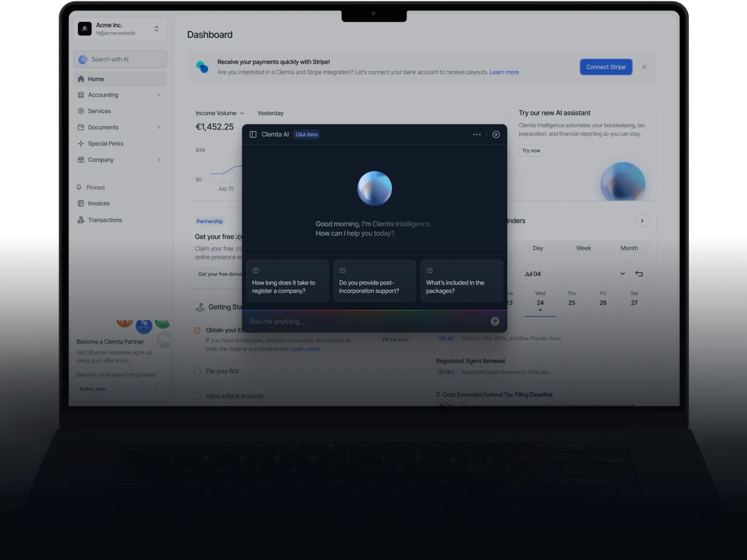The height and width of the screenshot is (560, 747).
Task: Open Documents in the sidebar
Action: point(120,127)
